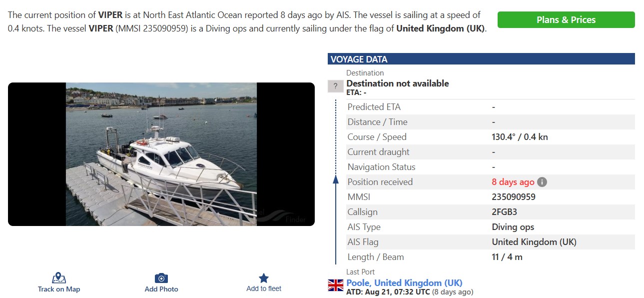Click the 8 days ago red text

point(513,182)
